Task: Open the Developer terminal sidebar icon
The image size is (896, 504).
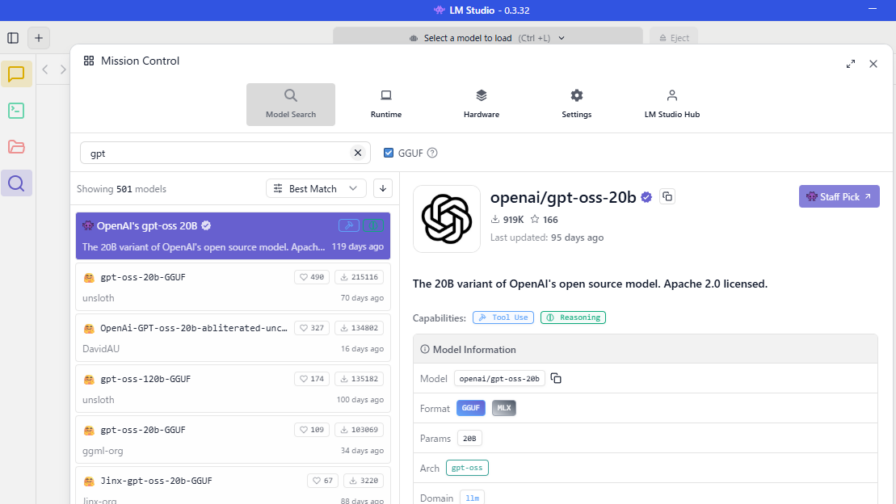Action: click(x=16, y=111)
